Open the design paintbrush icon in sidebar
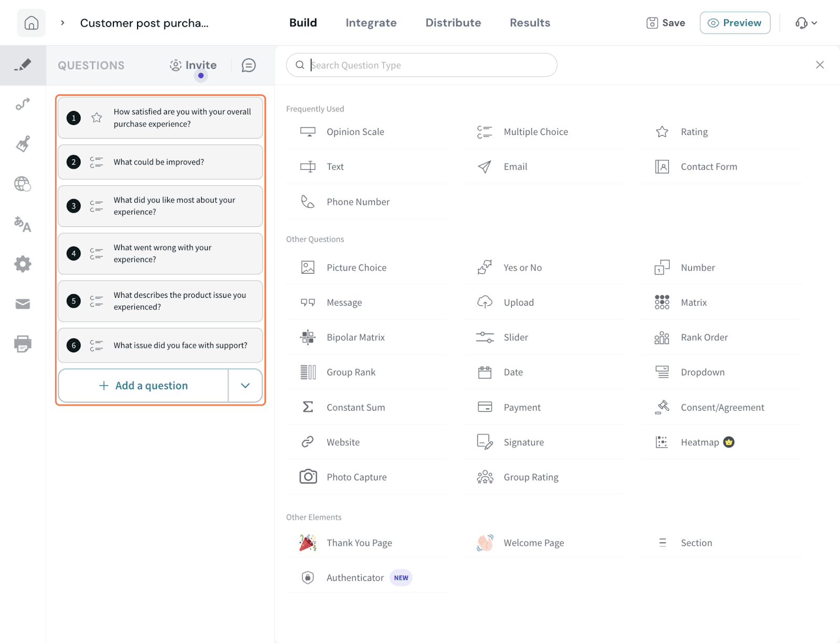 [23, 144]
